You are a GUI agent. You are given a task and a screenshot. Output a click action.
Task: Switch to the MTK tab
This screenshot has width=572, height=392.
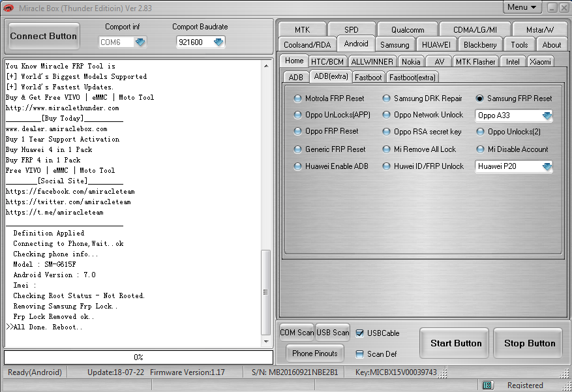tap(302, 29)
